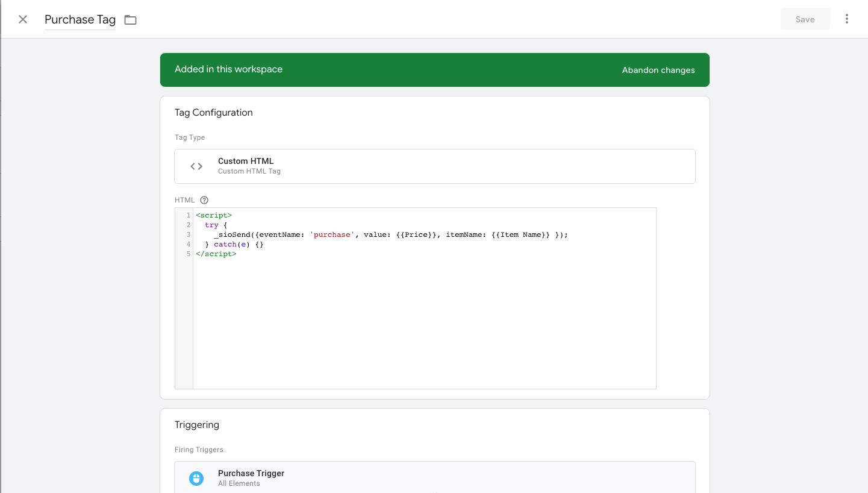Screen dimensions: 868x493
Task: Select the Custom HTML tag type card
Action: click(435, 166)
